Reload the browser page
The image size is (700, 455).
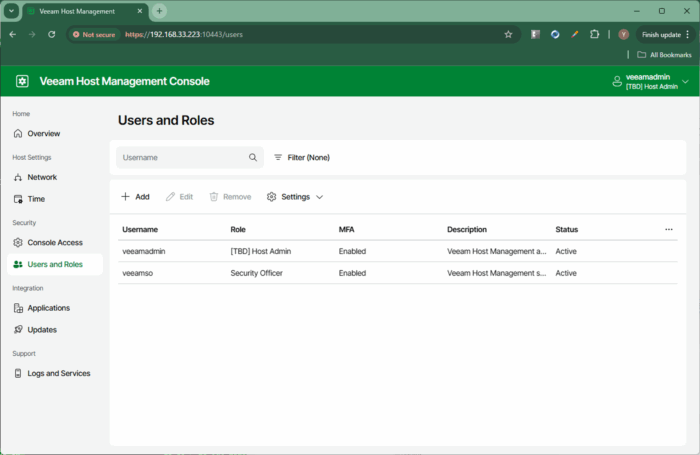click(52, 34)
